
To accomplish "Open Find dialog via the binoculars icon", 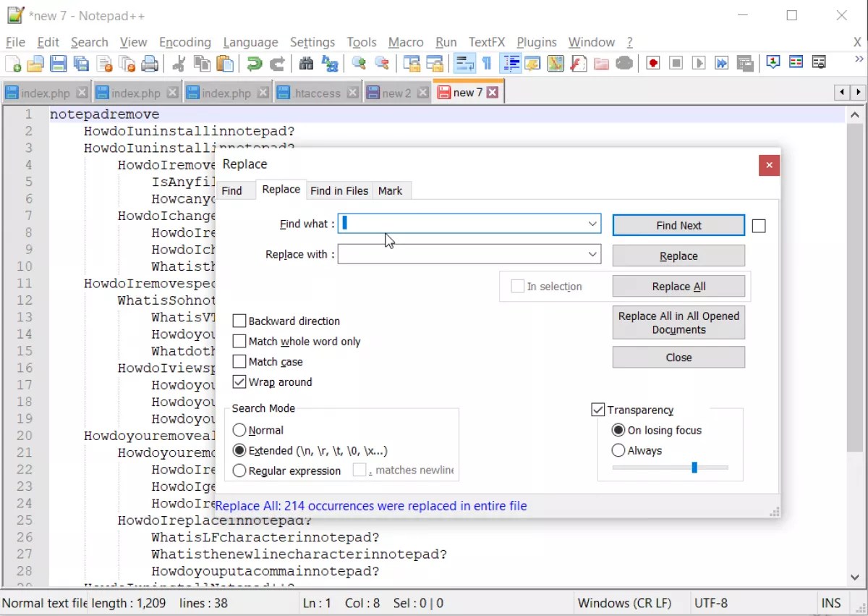I will pyautogui.click(x=307, y=64).
